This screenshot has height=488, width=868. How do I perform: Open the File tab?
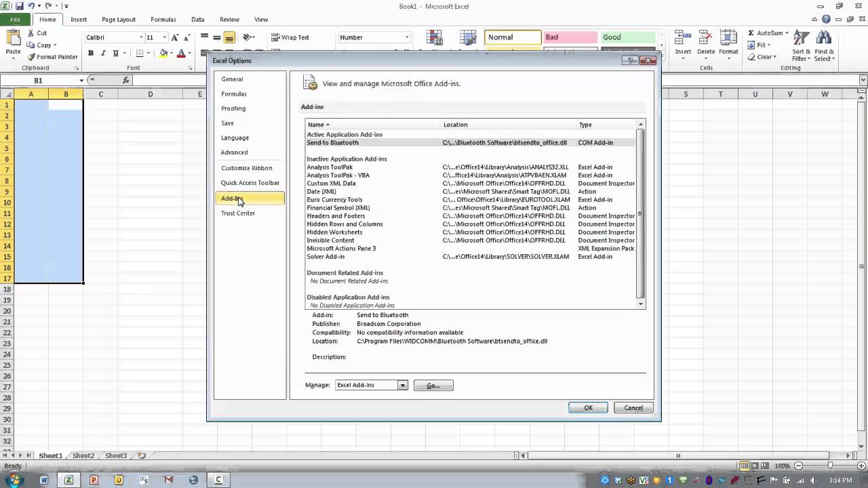coord(14,20)
